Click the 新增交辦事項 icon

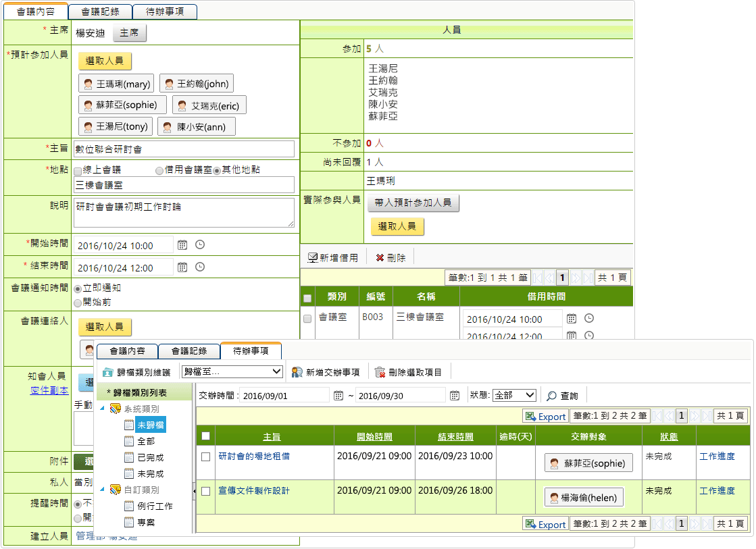pos(297,372)
